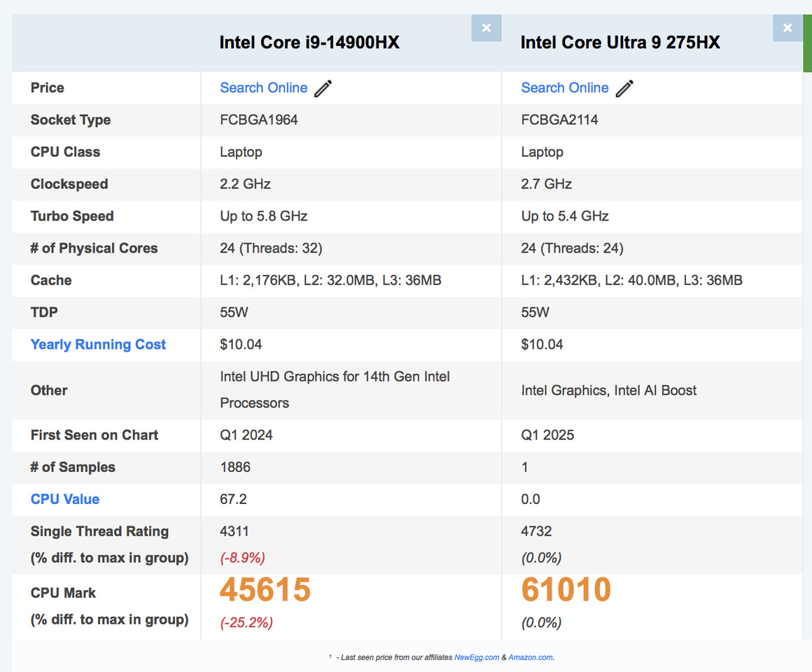Image resolution: width=812 pixels, height=672 pixels.
Task: Click the FCBGA1964 socket type value
Action: click(259, 120)
